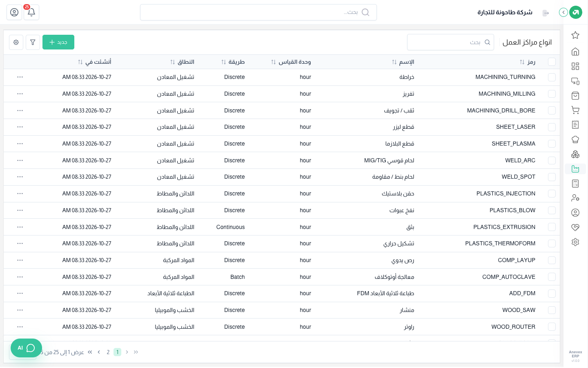This screenshot has width=588, height=368.
Task: Open the stacked cubes inventory icon in sidebar
Action: tap(575, 154)
